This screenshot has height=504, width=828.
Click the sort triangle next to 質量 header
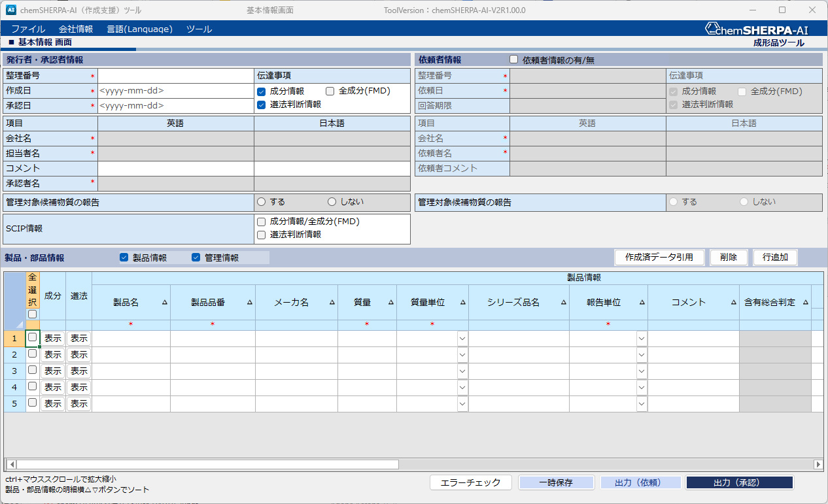390,303
